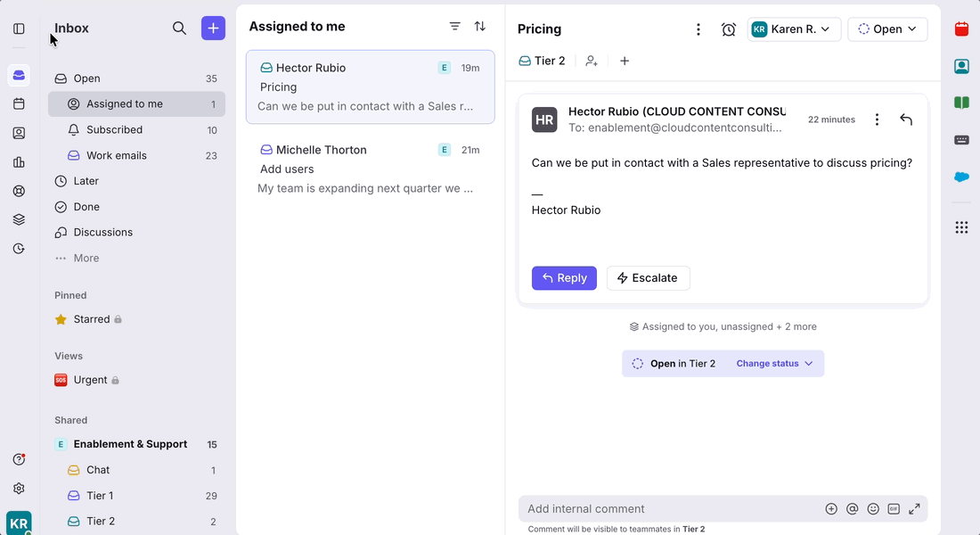Expand the Open status dropdown

887,29
